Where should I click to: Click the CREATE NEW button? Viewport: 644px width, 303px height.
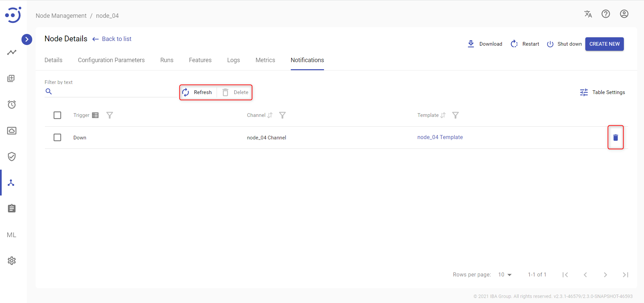click(604, 44)
